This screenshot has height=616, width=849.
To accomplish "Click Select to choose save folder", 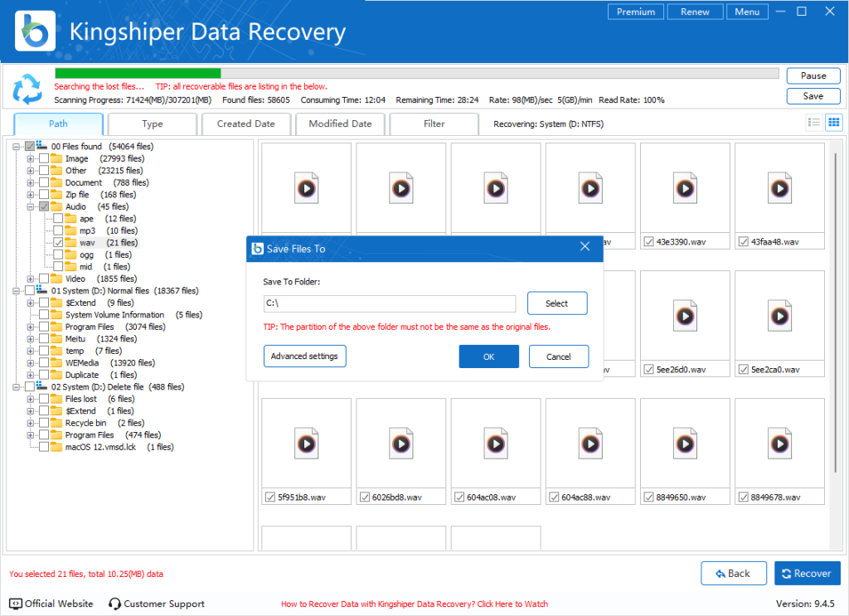I will click(x=556, y=303).
